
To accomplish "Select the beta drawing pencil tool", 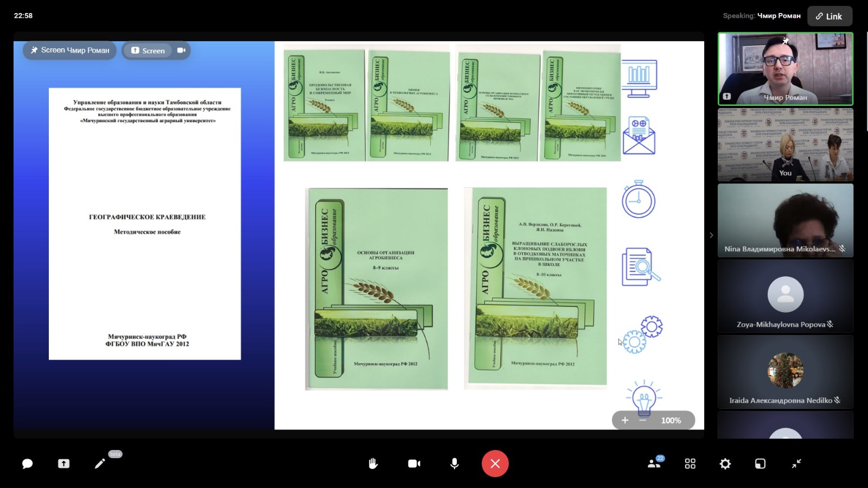I will click(x=100, y=464).
